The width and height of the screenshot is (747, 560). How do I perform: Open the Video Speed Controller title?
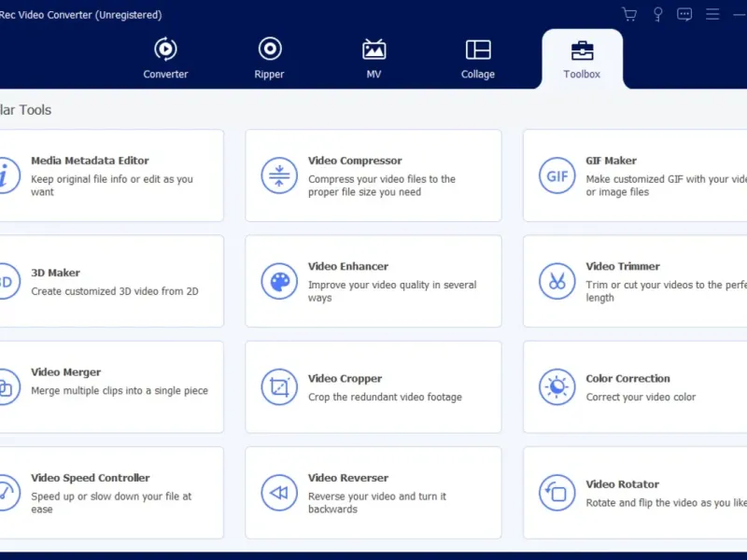[90, 478]
